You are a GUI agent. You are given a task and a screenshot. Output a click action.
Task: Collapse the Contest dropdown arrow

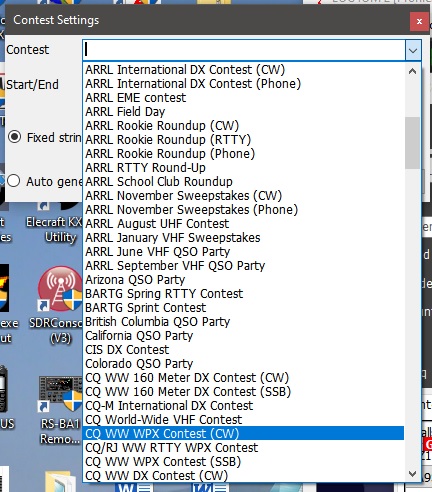413,50
